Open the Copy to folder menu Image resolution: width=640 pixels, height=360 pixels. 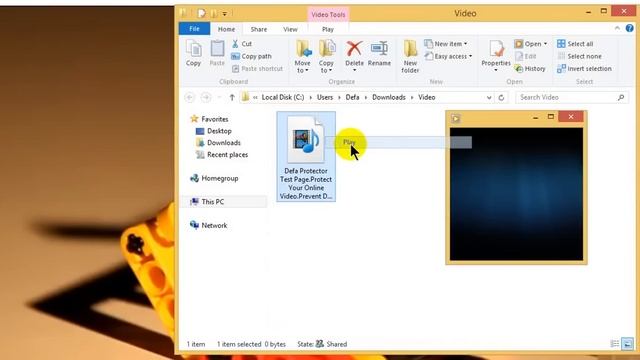pyautogui.click(x=326, y=57)
